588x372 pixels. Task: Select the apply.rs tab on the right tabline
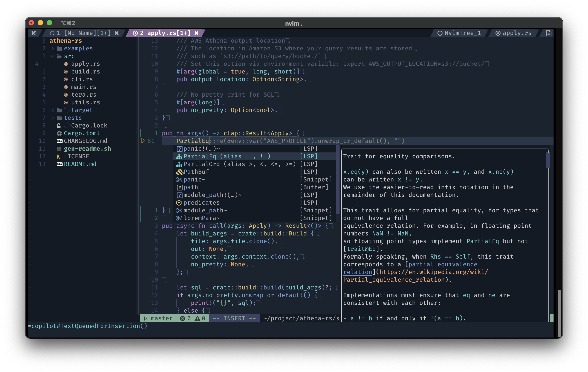(x=516, y=33)
